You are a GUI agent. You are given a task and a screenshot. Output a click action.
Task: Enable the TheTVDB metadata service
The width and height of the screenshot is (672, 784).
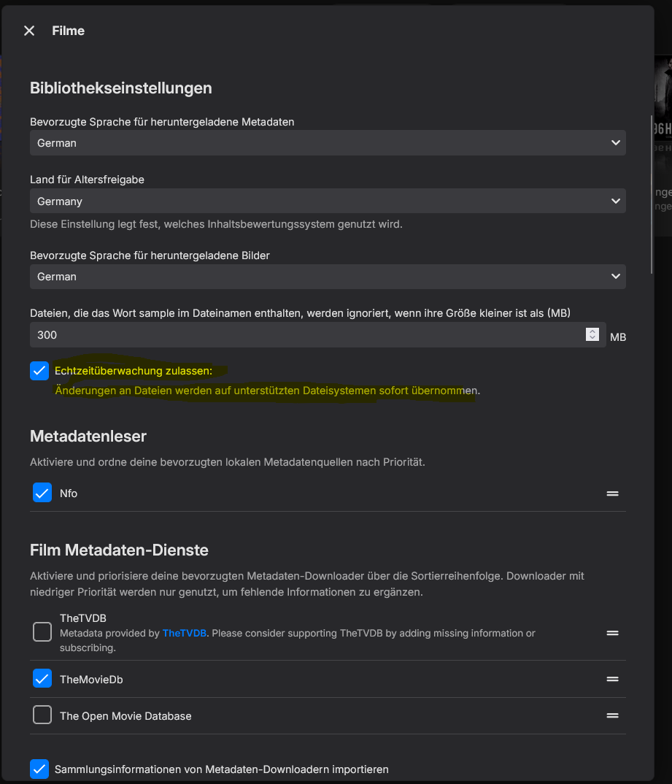[x=42, y=632]
